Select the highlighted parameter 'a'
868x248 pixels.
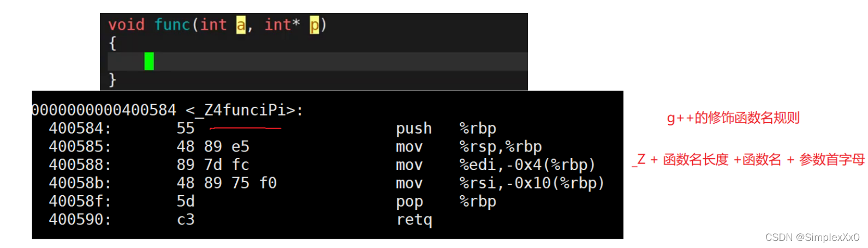241,25
